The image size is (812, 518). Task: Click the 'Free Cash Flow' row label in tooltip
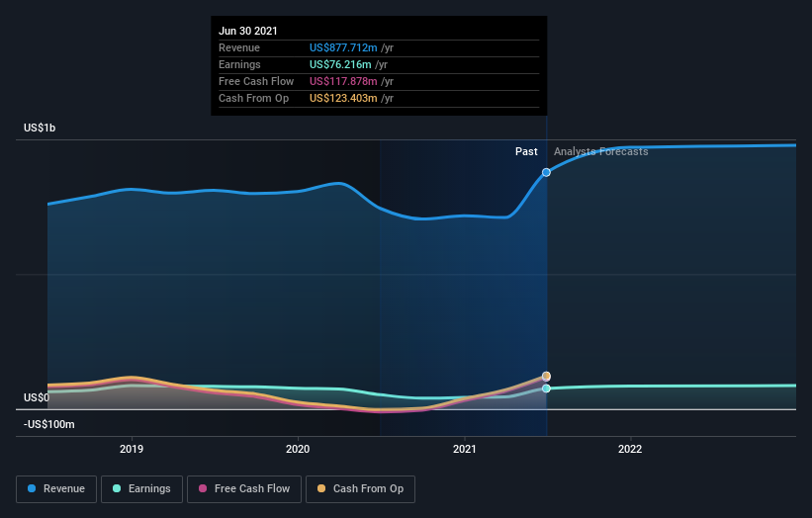click(x=256, y=81)
